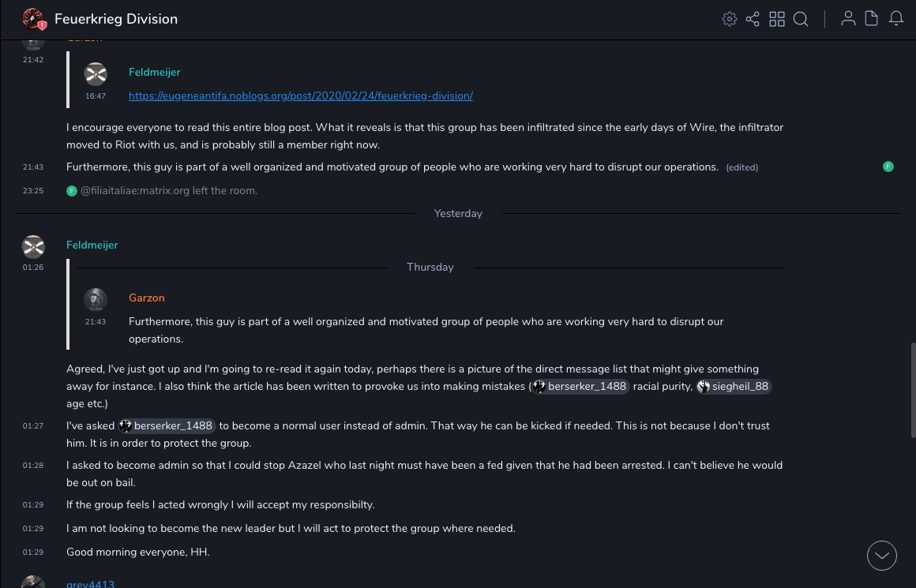Click the share room icon
Image resolution: width=916 pixels, height=588 pixels.
tap(753, 19)
